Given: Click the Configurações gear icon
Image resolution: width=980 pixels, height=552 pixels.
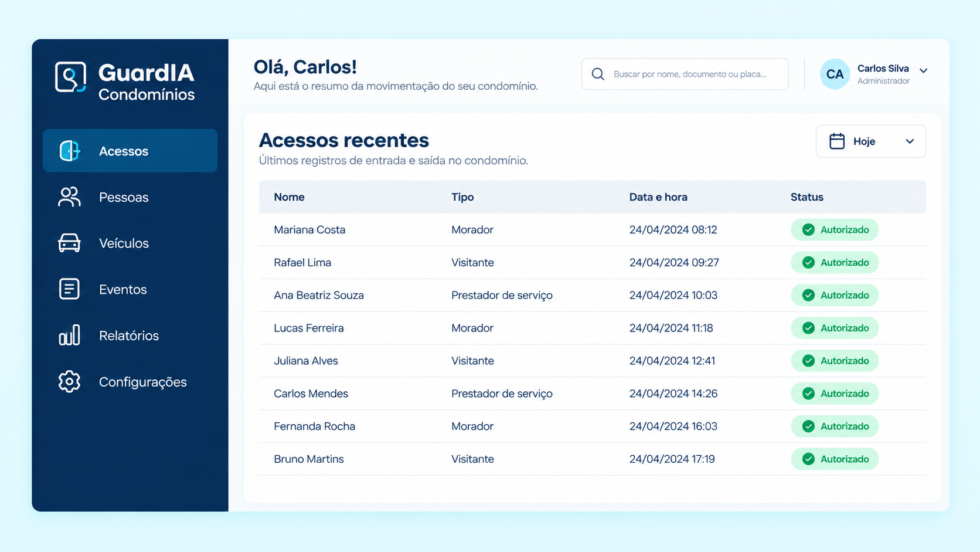Looking at the screenshot, I should [x=69, y=381].
